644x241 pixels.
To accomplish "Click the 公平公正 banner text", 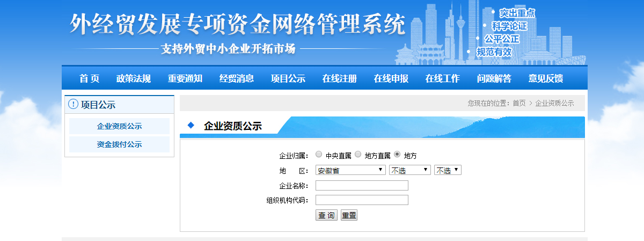I will click(502, 39).
